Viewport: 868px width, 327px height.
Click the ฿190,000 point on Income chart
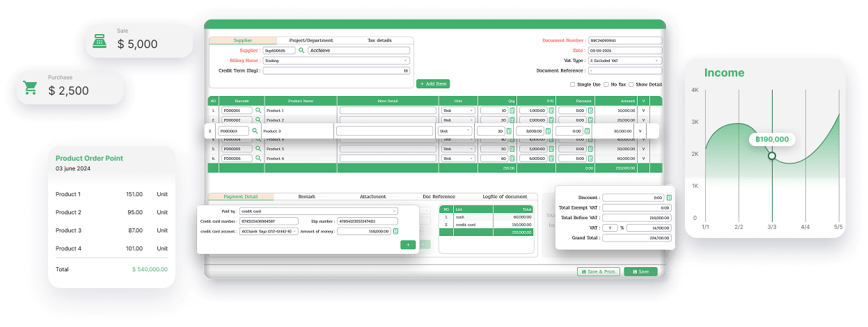pyautogui.click(x=771, y=156)
